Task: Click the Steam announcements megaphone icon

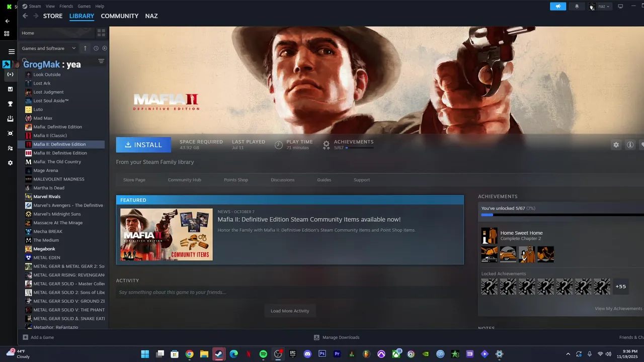Action: (x=558, y=7)
